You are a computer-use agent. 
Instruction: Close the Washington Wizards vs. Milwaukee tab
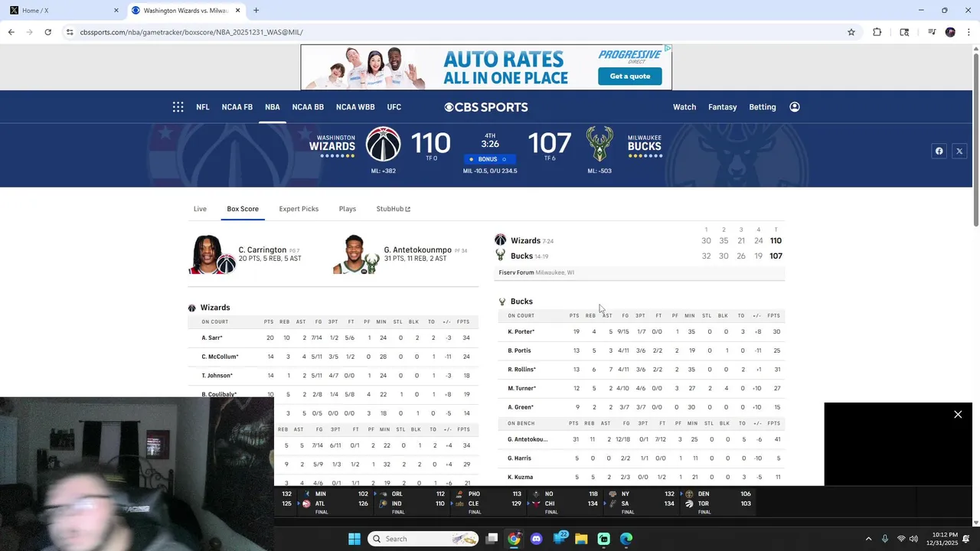(237, 11)
